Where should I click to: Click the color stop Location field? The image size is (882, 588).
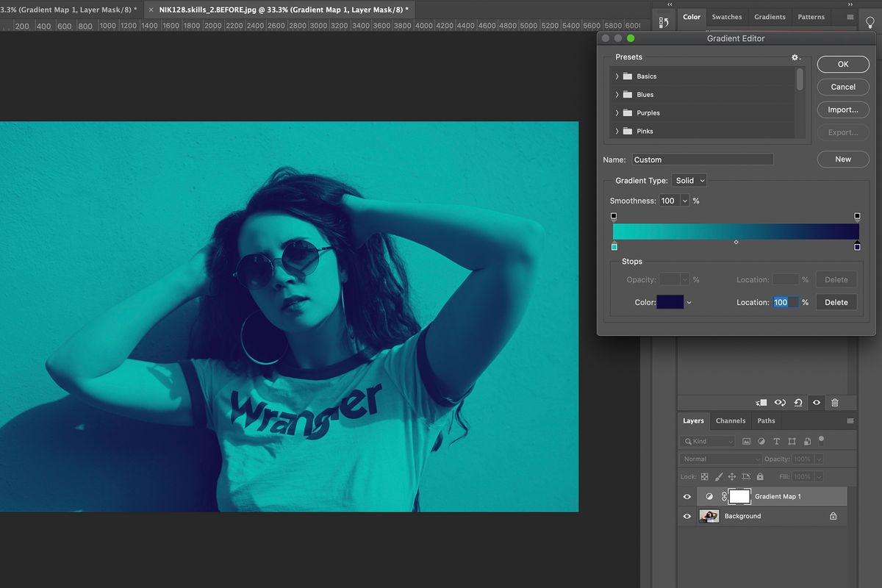(x=785, y=302)
